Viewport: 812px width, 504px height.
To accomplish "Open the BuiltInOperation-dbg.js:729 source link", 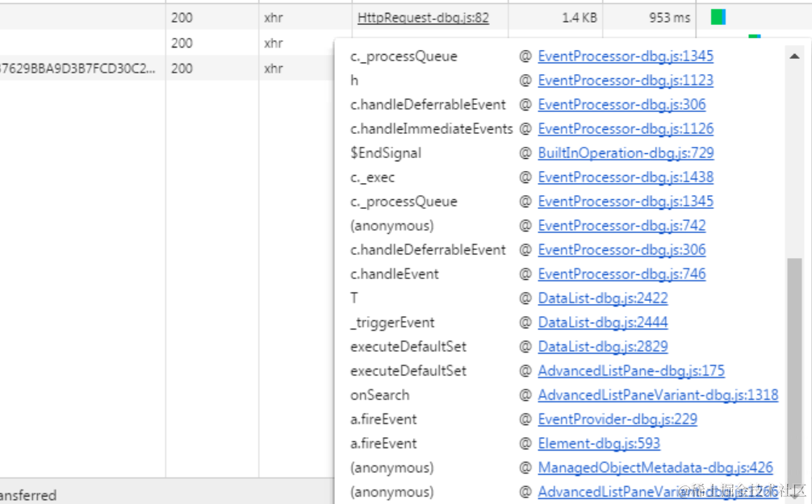I will 626,152.
